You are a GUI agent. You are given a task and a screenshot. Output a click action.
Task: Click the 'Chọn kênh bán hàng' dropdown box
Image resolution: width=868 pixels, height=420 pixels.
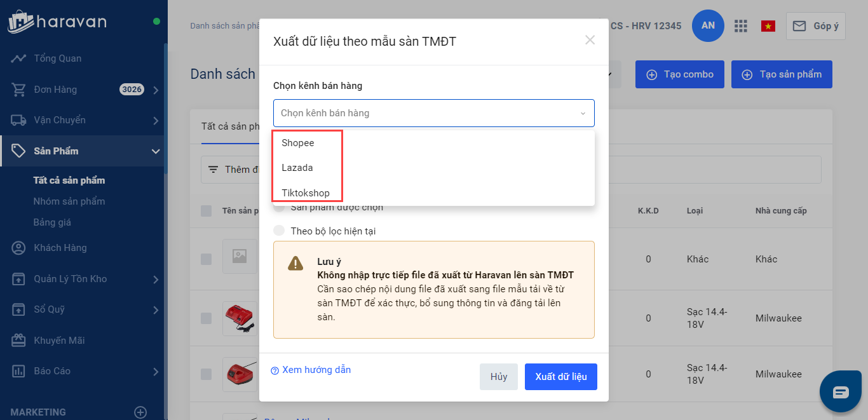click(433, 113)
